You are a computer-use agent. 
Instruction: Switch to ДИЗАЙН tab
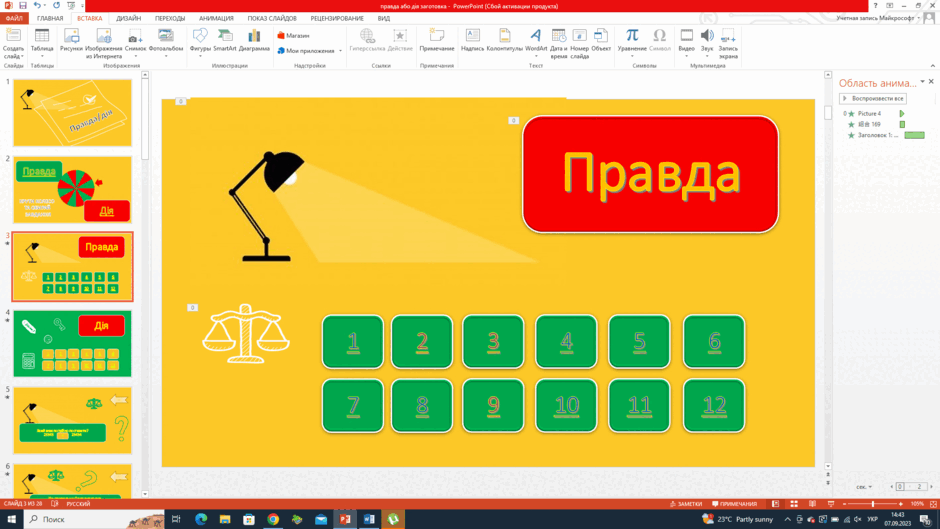(x=128, y=19)
